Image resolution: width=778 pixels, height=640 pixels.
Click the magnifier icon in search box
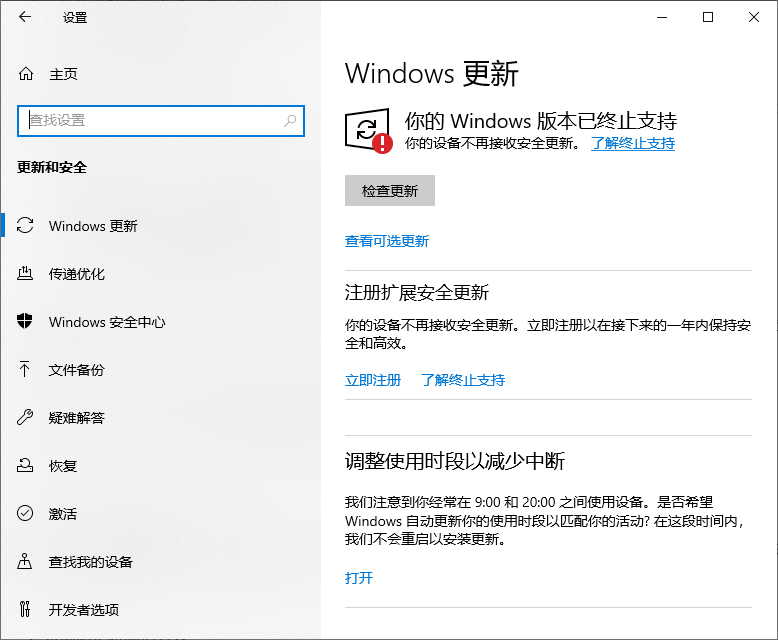290,121
